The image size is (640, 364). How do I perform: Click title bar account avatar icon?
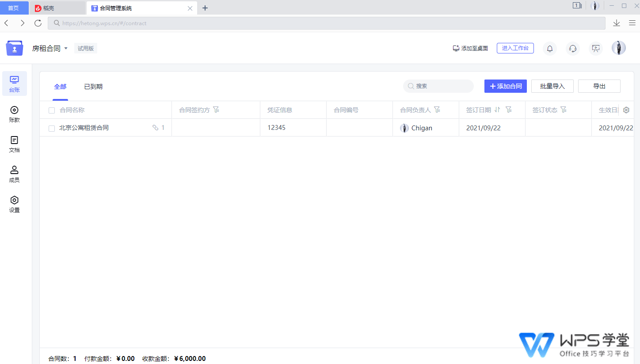595,6
